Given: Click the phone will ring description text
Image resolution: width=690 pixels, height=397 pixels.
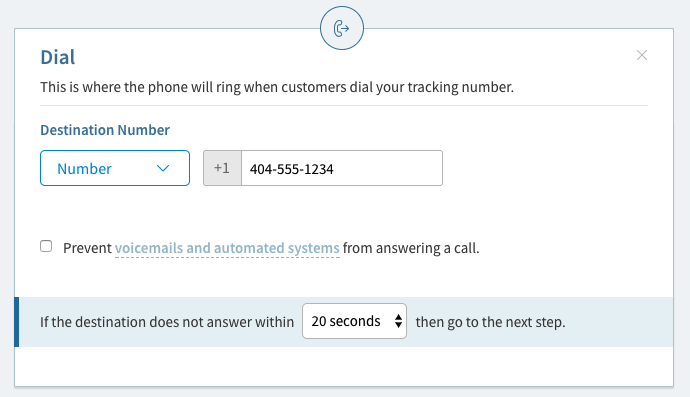Looking at the screenshot, I should pos(277,87).
